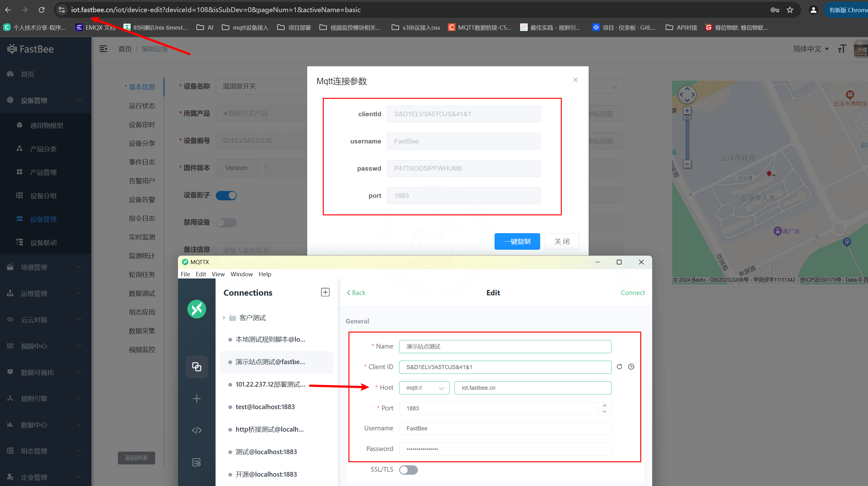This screenshot has width=868, height=486.
Task: Toggle the 禁用设备 switch
Action: tap(226, 222)
